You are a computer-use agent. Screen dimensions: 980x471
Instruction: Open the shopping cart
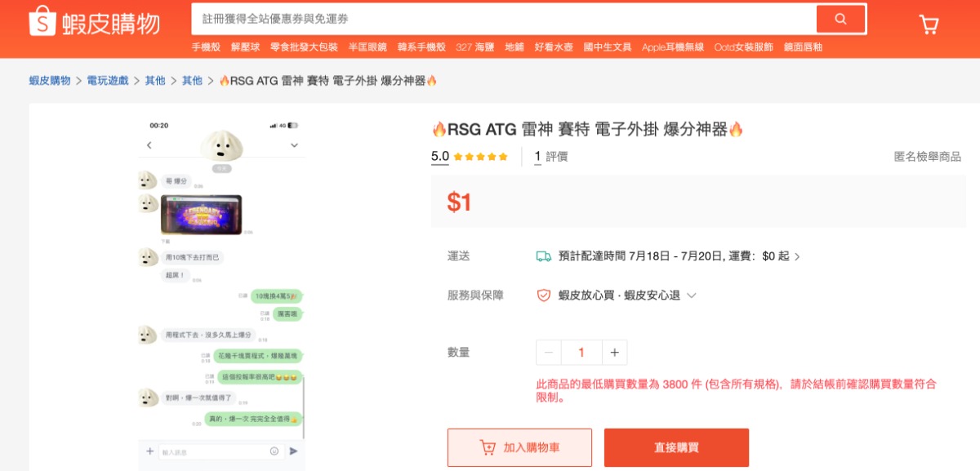[x=929, y=24]
